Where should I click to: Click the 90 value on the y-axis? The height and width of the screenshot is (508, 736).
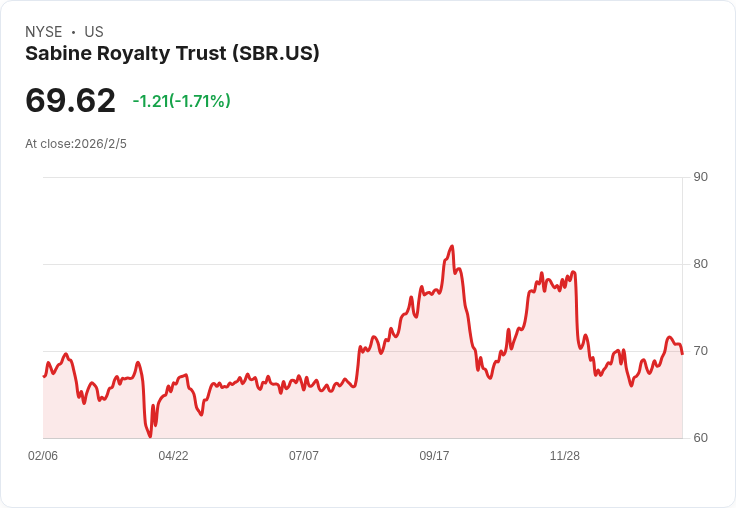click(700, 177)
